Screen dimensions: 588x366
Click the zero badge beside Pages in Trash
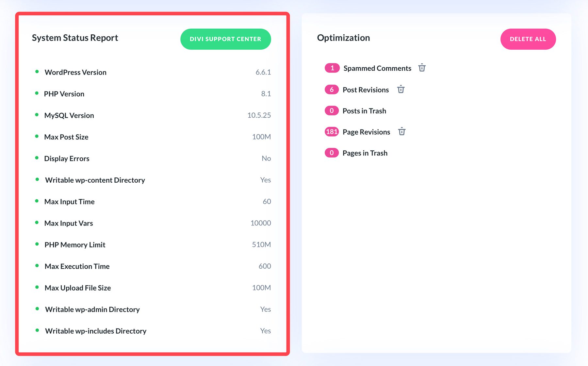331,153
